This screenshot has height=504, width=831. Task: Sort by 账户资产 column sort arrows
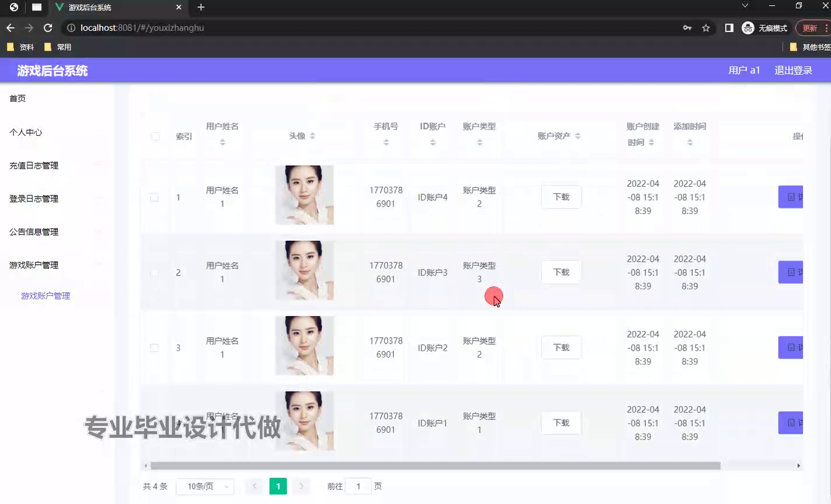[x=578, y=136]
